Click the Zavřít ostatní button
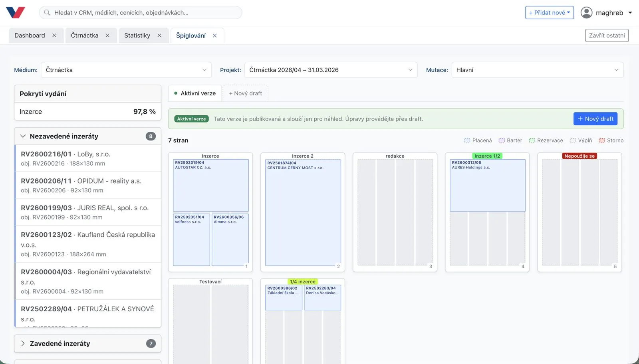Image resolution: width=639 pixels, height=364 pixels. click(x=607, y=36)
